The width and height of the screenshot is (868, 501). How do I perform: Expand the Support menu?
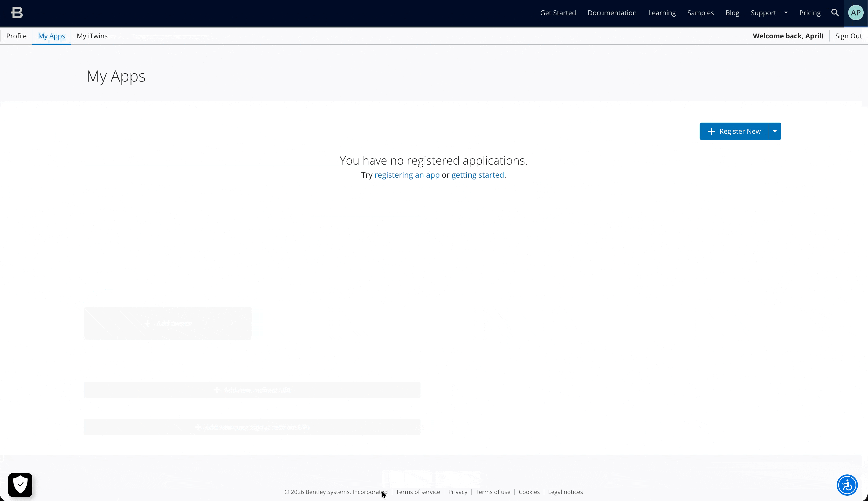coord(769,13)
